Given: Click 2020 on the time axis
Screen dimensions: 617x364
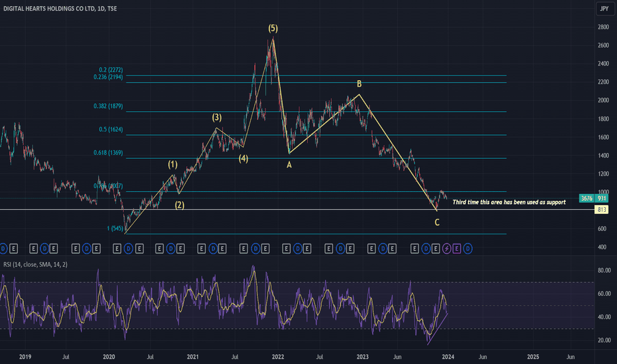Looking at the screenshot, I should pos(109,357).
